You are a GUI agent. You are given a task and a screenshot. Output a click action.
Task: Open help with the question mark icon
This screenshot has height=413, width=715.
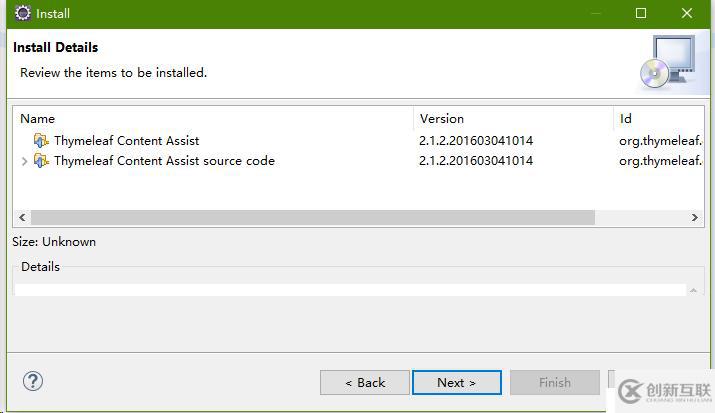click(x=33, y=381)
